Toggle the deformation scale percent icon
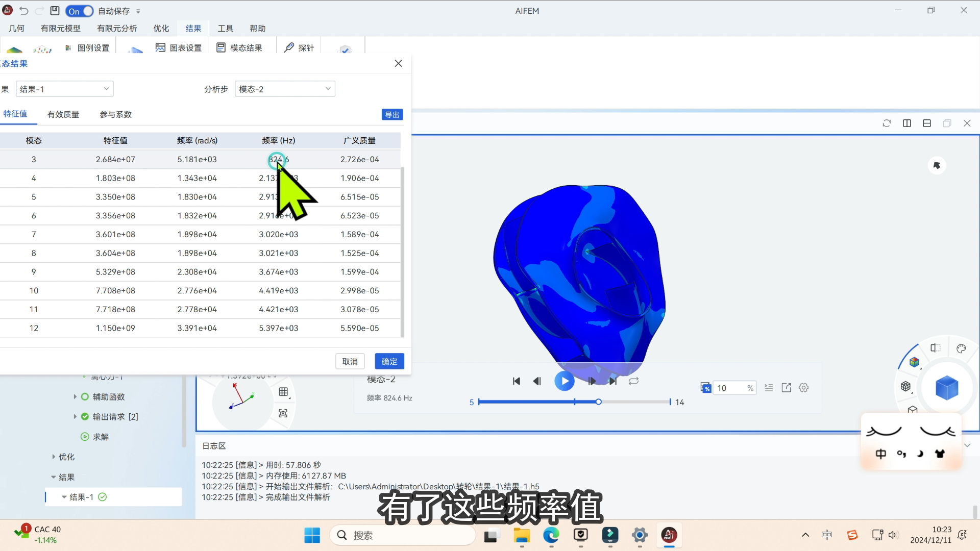Image resolution: width=980 pixels, height=551 pixels. click(705, 388)
